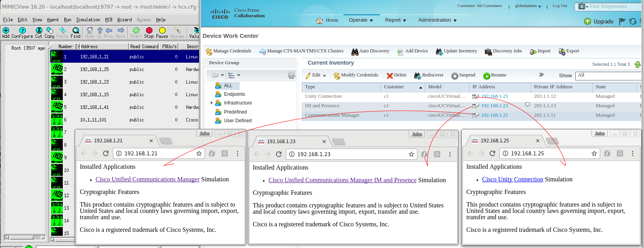Click the Home navigation icon in MIMICView toolbar
This screenshot has width=644, height=248.
(90, 30)
